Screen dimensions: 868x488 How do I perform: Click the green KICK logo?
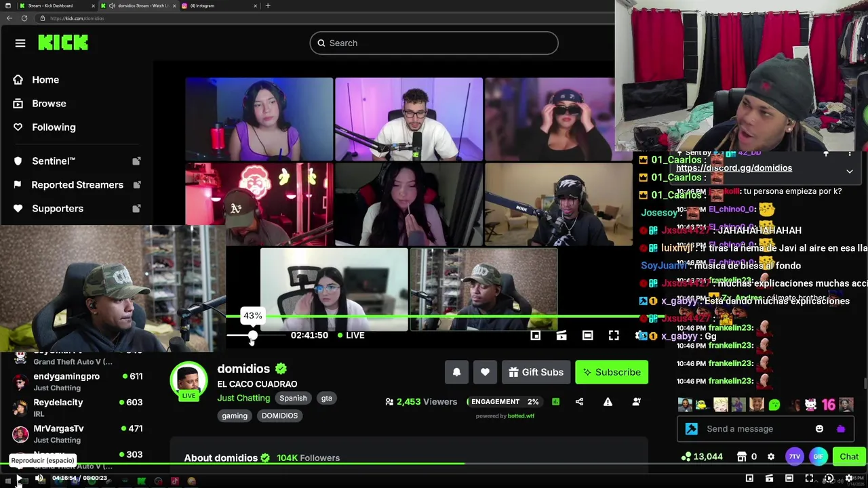[63, 43]
